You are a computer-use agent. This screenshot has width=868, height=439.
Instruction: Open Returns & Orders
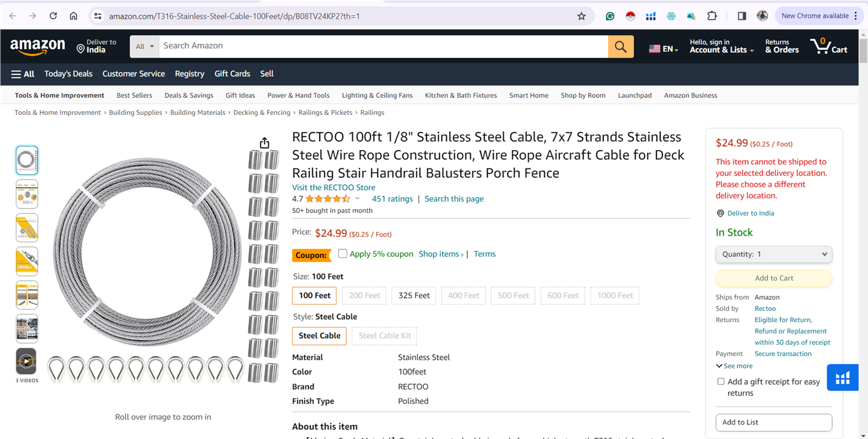tap(782, 46)
